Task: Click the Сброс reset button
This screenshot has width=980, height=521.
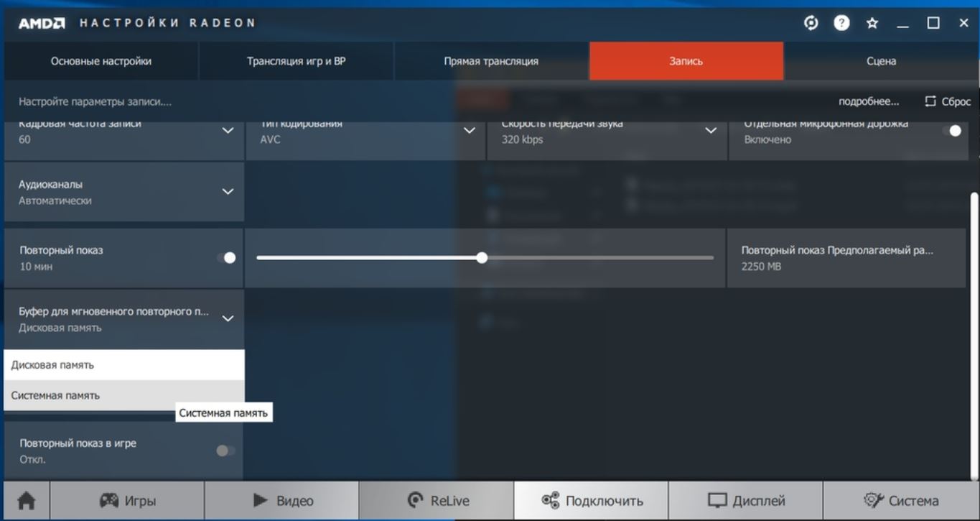Action: pyautogui.click(x=948, y=101)
